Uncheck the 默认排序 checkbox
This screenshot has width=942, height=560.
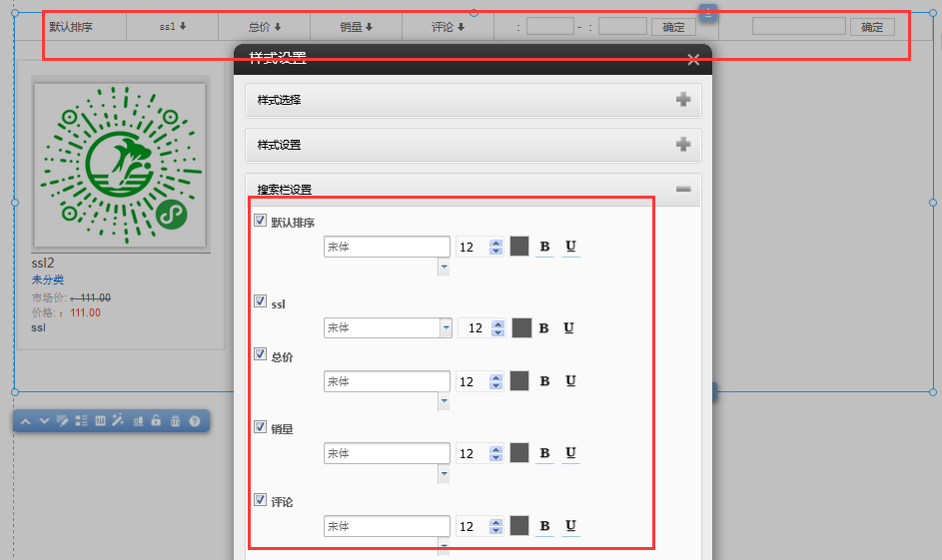click(x=261, y=221)
